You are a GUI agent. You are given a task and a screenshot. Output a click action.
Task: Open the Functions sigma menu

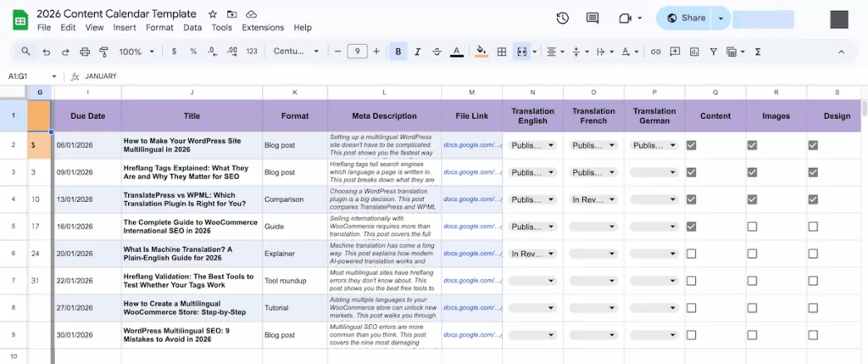pos(758,52)
